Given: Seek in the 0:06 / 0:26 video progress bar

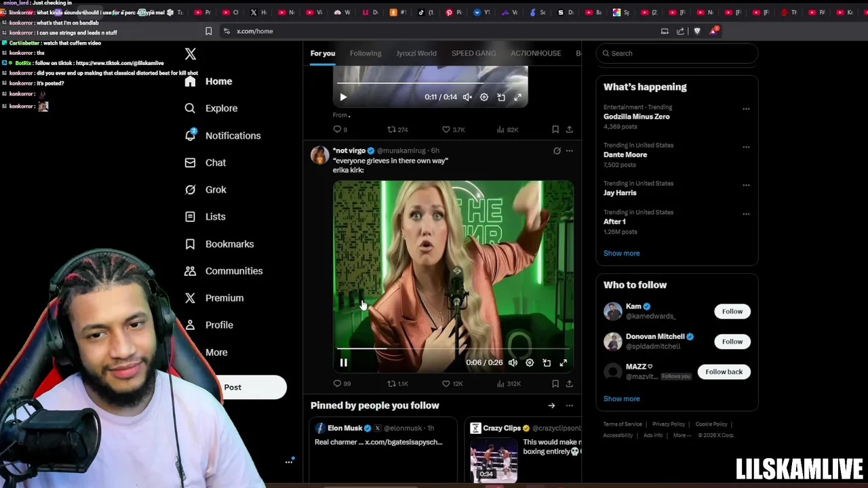Looking at the screenshot, I should click(x=454, y=348).
